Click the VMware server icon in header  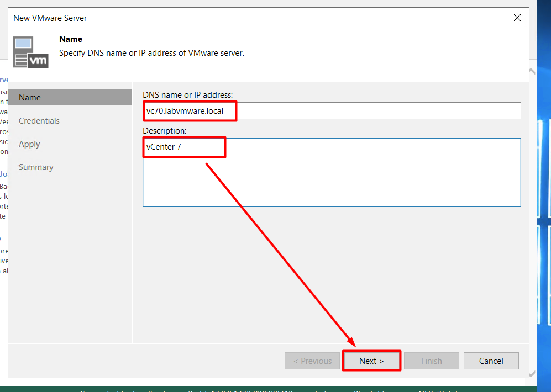pos(31,52)
